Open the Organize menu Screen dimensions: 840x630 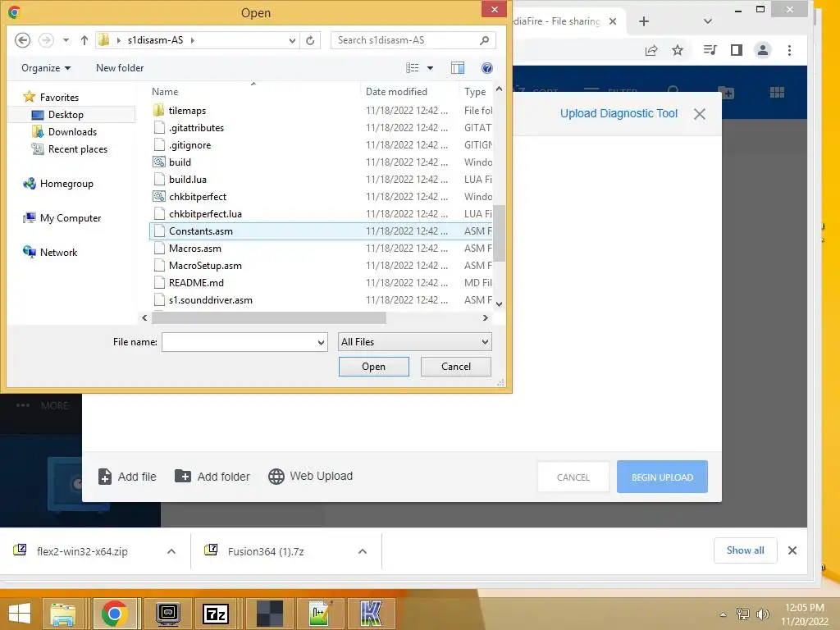tap(46, 68)
